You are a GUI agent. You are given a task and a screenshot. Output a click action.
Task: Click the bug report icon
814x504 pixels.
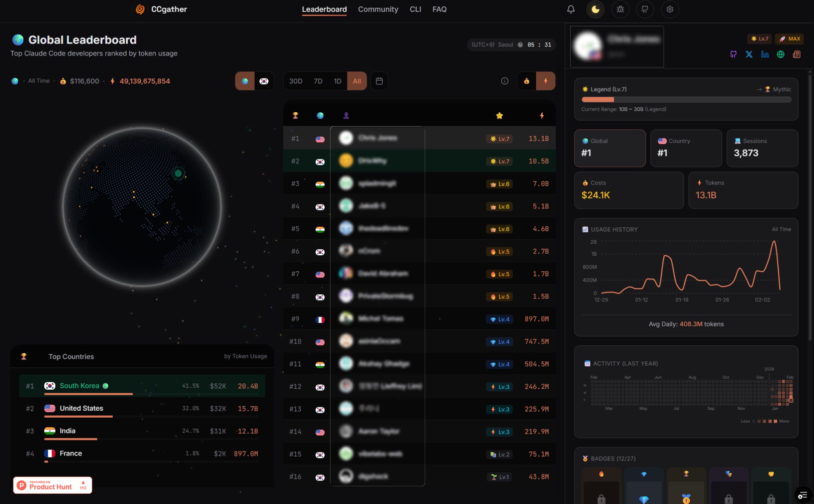(x=620, y=9)
